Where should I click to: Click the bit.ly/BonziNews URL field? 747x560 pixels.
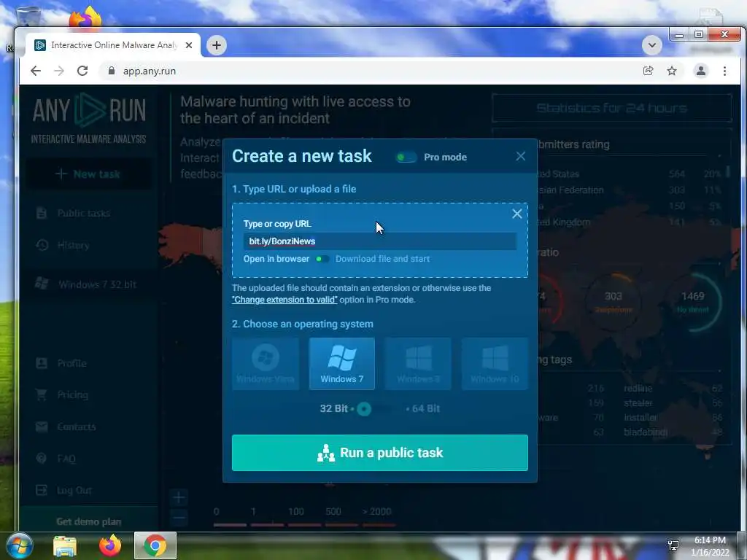(x=379, y=241)
